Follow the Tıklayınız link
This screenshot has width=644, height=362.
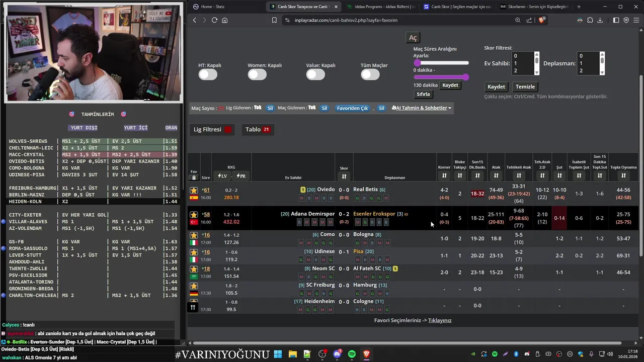click(x=440, y=320)
